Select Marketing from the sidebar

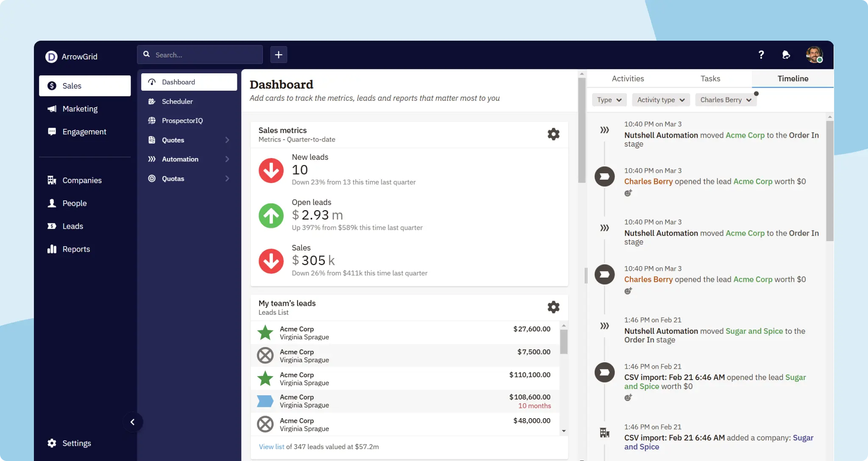tap(80, 108)
